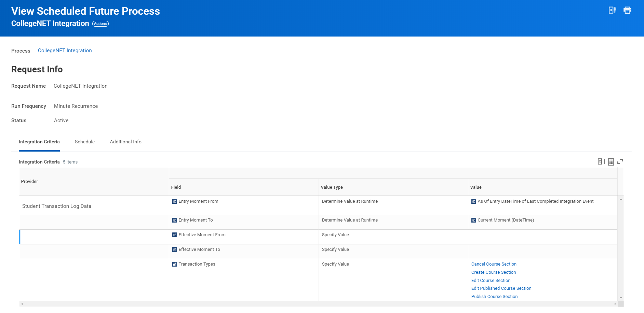Click the Current Moment (DateTime) value
Viewport: 644px width, 313px height.
pos(506,220)
